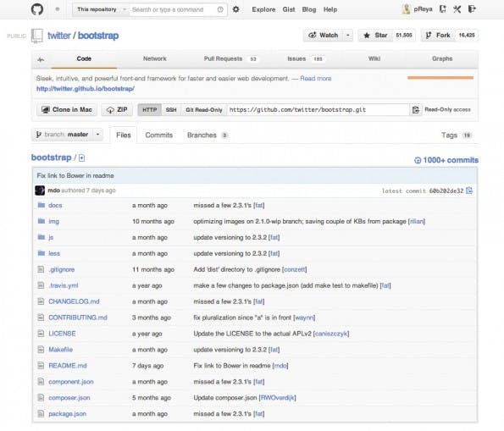Select HTTP clone protocol
This screenshot has height=431, width=504.
pyautogui.click(x=149, y=109)
